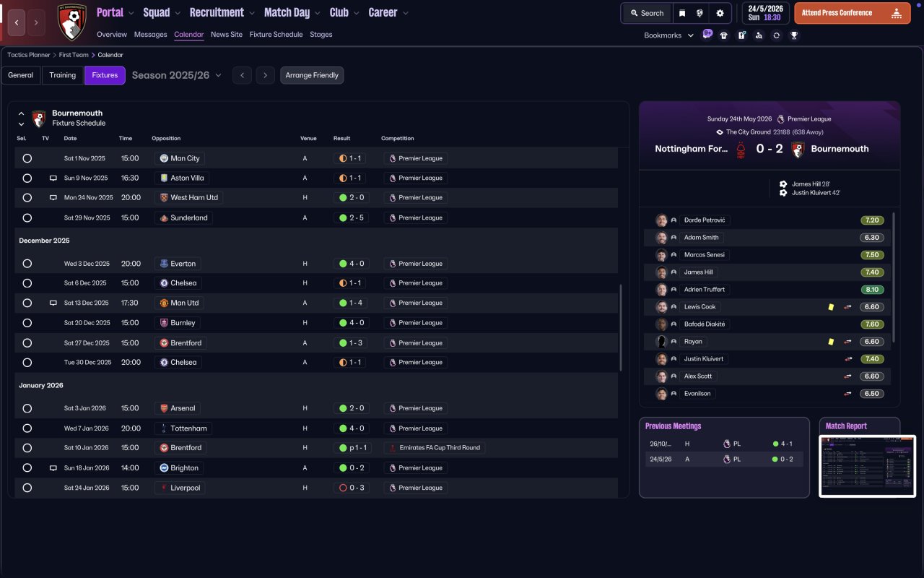Click the TV icon on Brighton row
The height and width of the screenshot is (578, 924).
53,468
